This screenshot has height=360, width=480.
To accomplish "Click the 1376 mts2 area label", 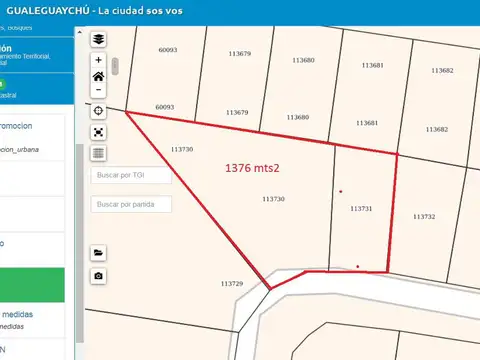I will click(252, 168).
